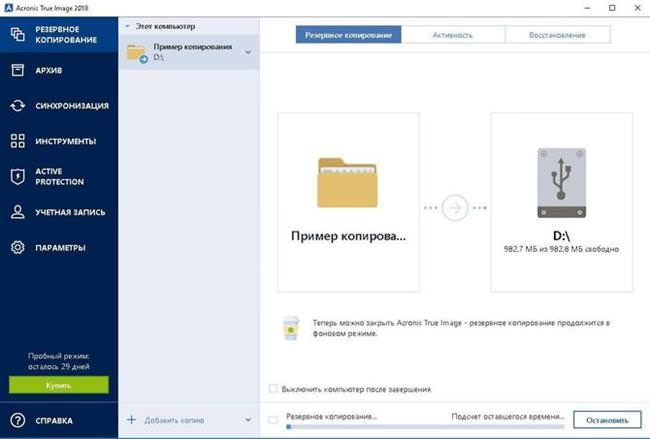Viewport: 650px width, 439px height.
Task: Click the account person icon
Action: [17, 212]
